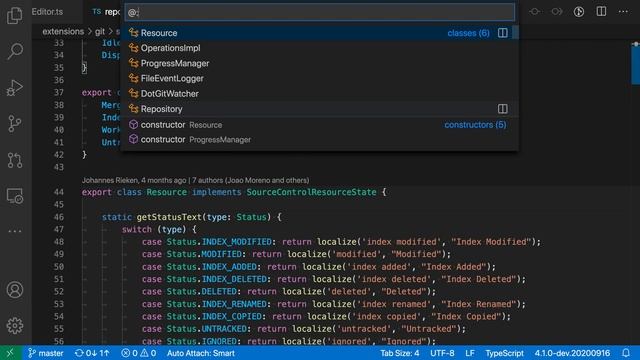Click the extensions breadcrumb segment
Viewport: 640px width, 360px height.
click(x=63, y=31)
